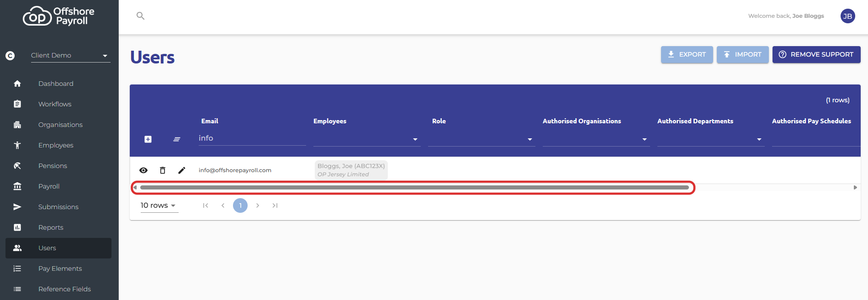This screenshot has width=868, height=300.
Task: Click the Submissions send icon
Action: point(17,207)
